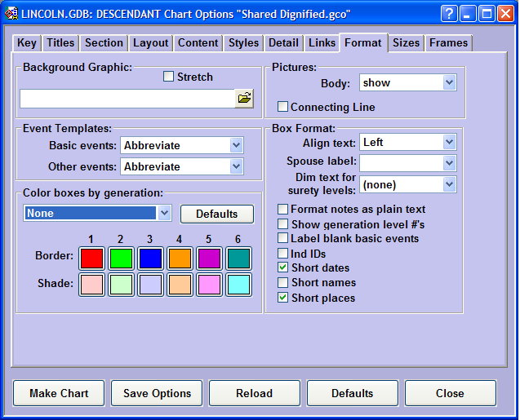Select the blue border swatch for generation 3
The height and width of the screenshot is (420, 520).
(x=149, y=259)
